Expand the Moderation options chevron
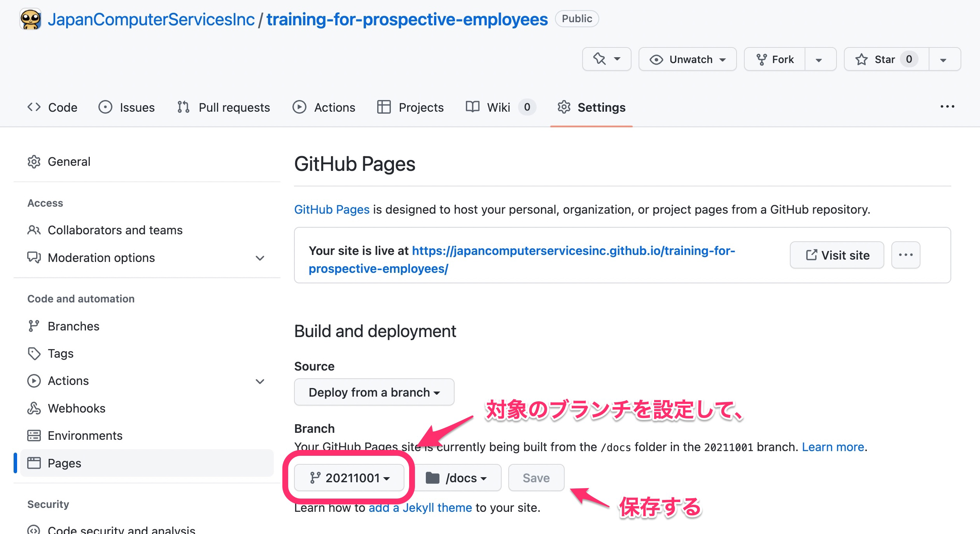This screenshot has height=534, width=980. 260,258
